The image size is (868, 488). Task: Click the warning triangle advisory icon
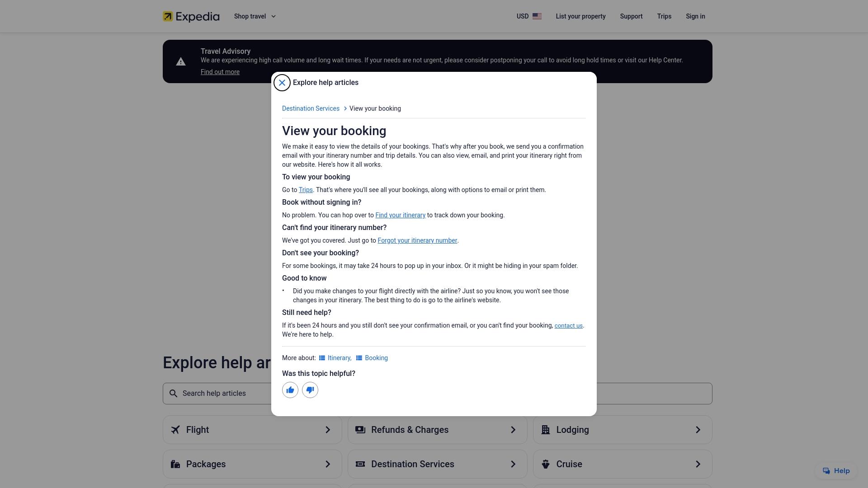click(x=181, y=61)
